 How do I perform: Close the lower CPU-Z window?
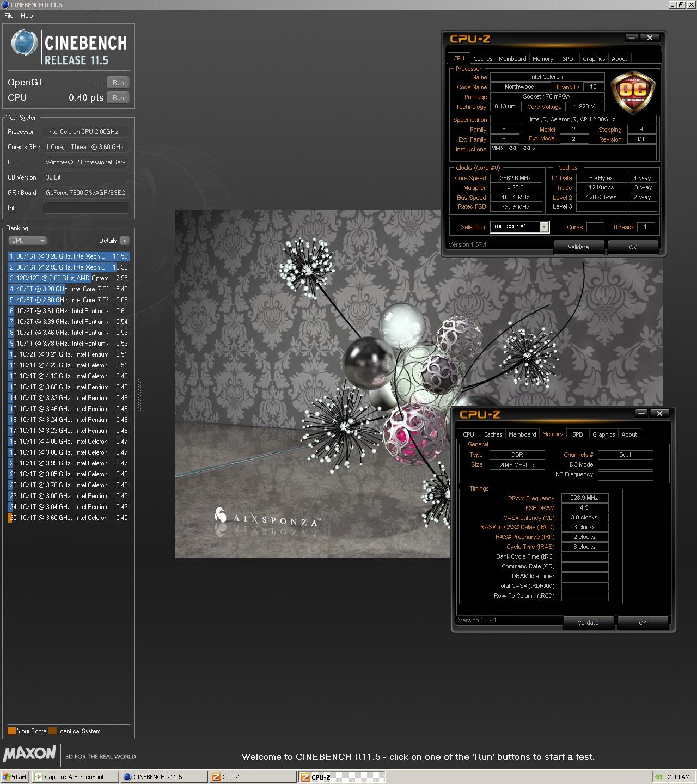coord(659,414)
